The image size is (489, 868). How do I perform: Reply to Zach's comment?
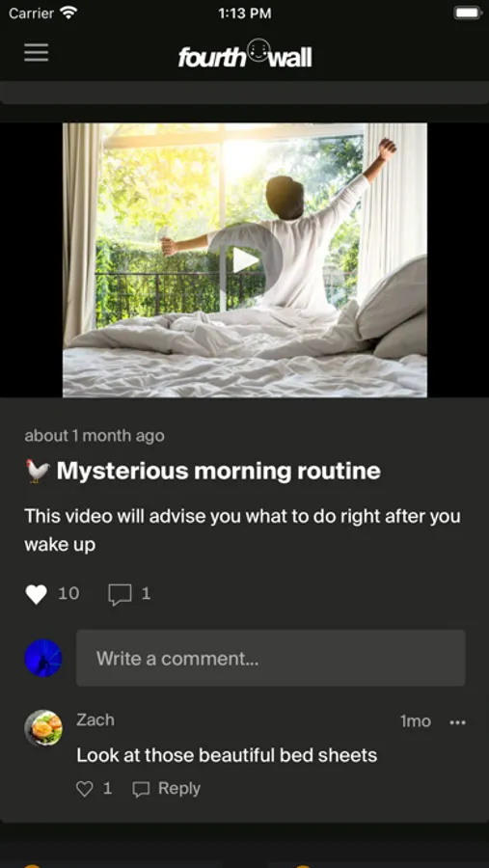[x=167, y=789]
